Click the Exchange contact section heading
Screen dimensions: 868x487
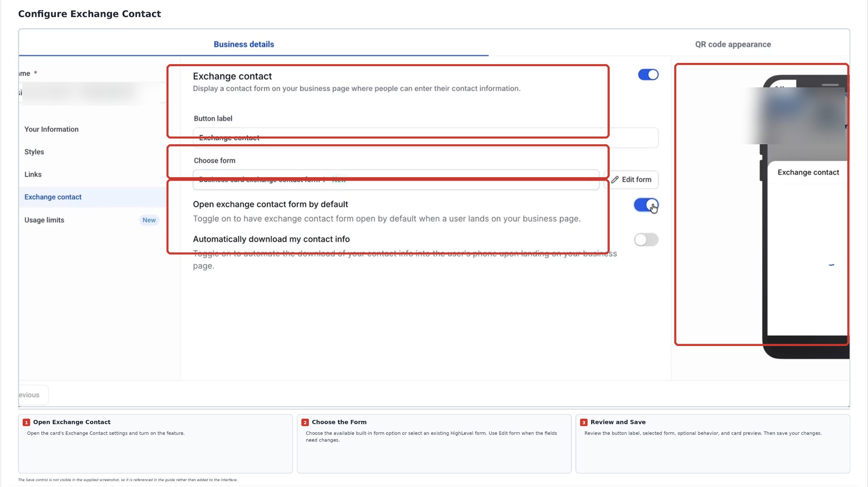pos(232,76)
